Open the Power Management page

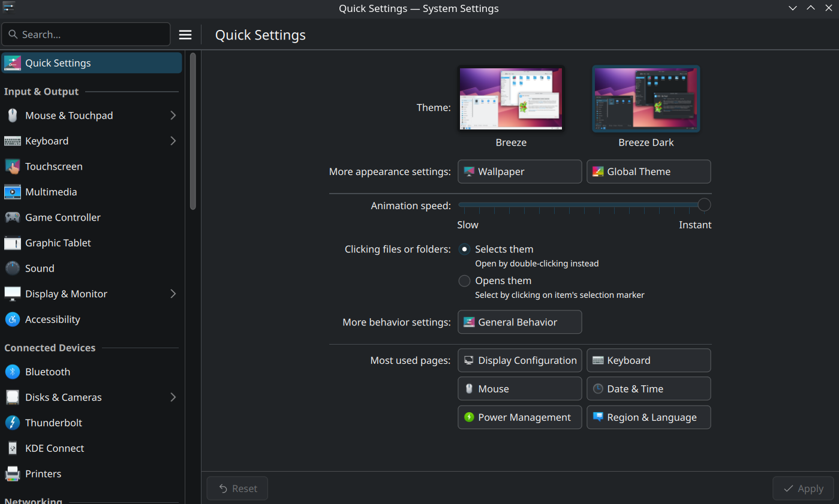click(519, 417)
